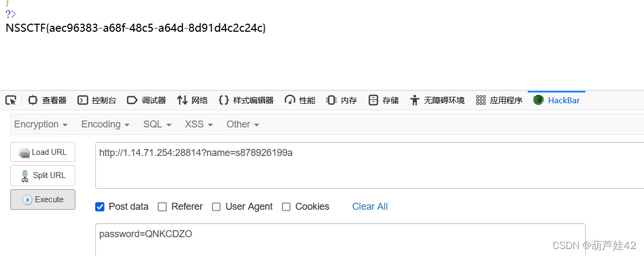Open the Performance (性能) panel
644x256 pixels.
tap(300, 100)
